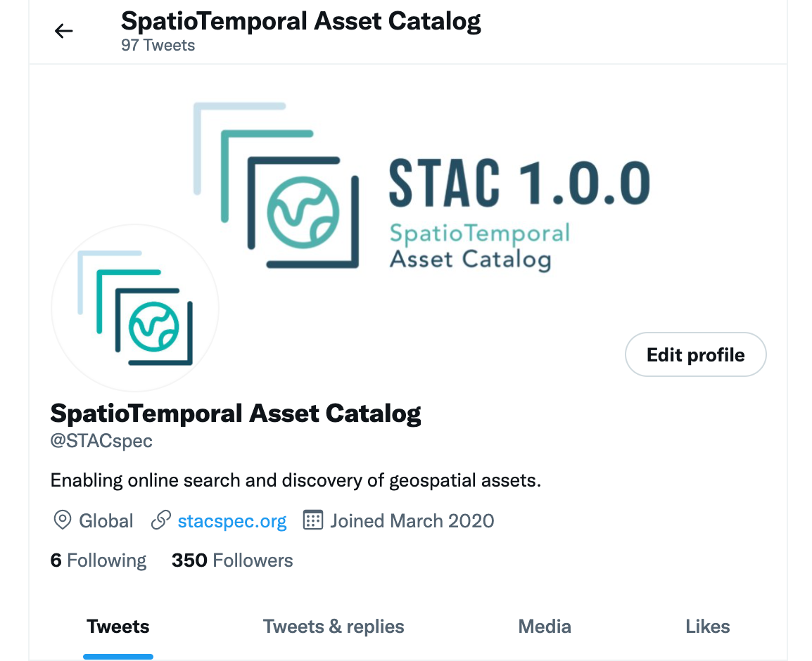Switch to the Media tab
Screen dimensions: 812x661
[x=545, y=627]
